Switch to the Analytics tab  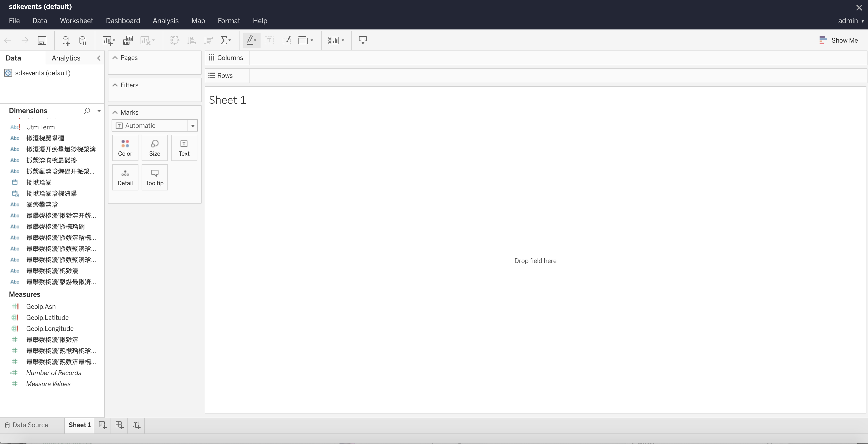click(66, 58)
